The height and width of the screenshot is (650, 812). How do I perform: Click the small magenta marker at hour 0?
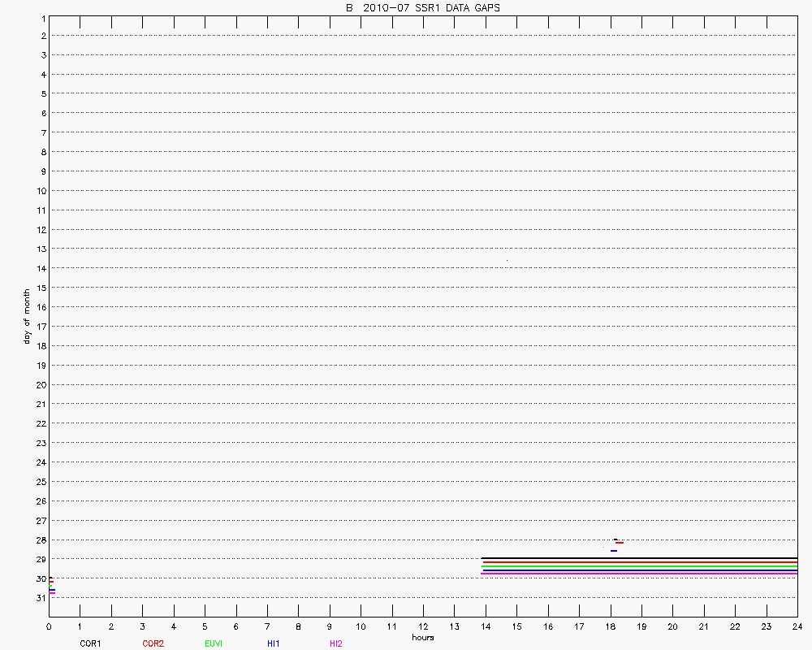point(52,593)
